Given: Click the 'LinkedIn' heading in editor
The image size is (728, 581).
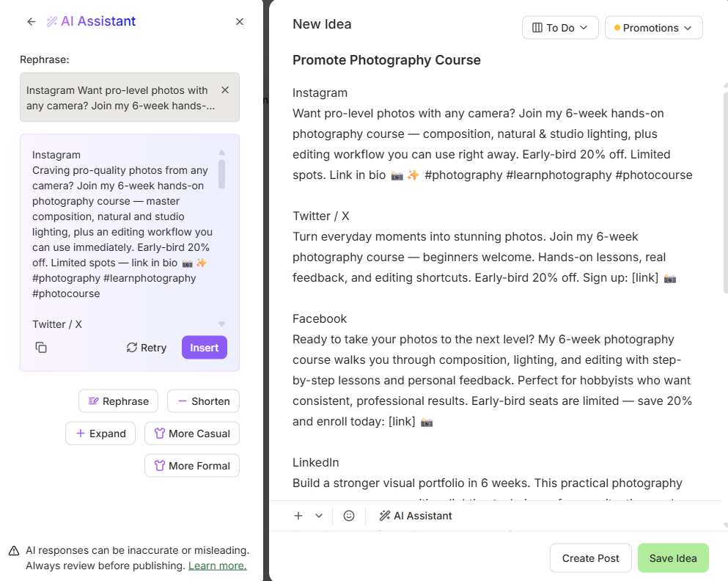Looking at the screenshot, I should [x=316, y=463].
